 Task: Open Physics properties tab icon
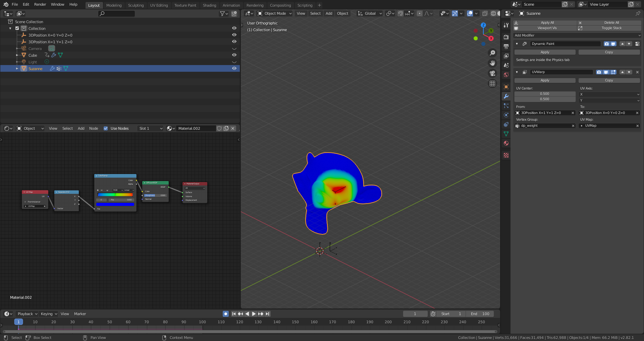506,115
